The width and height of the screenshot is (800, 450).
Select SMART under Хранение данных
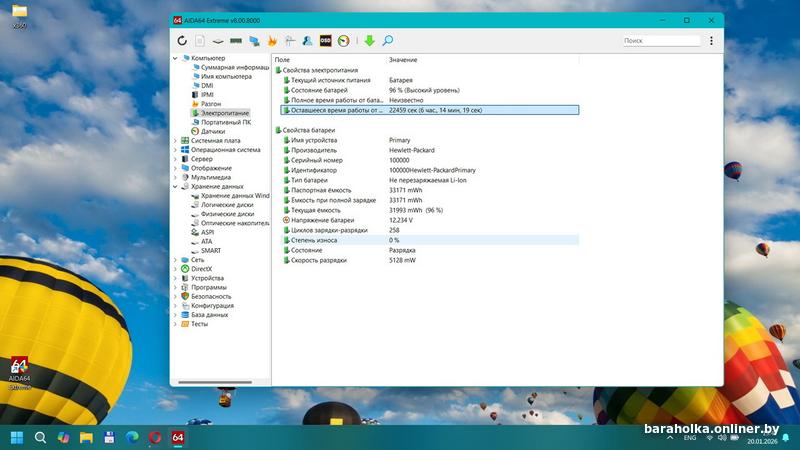click(209, 250)
